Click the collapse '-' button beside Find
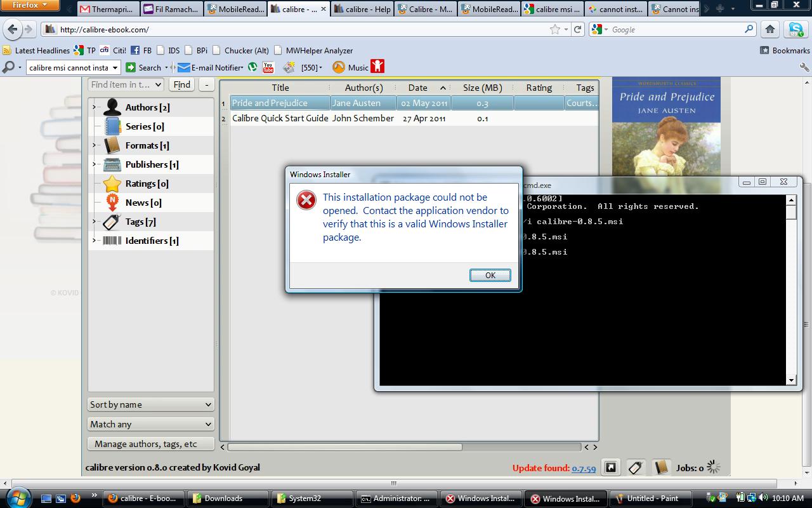Viewport: 812px width, 508px height. coord(206,84)
